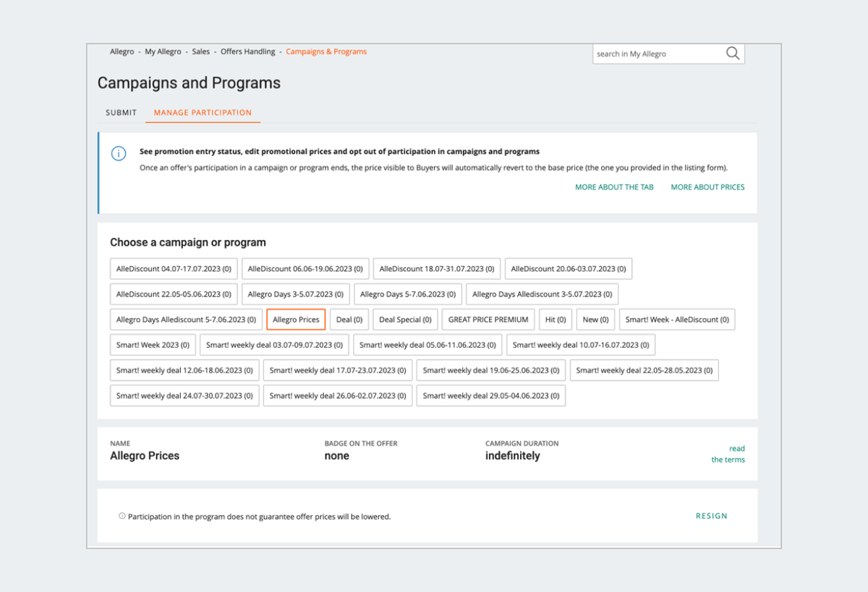
Task: Go to My Allegro breadcrumb
Action: click(x=163, y=52)
